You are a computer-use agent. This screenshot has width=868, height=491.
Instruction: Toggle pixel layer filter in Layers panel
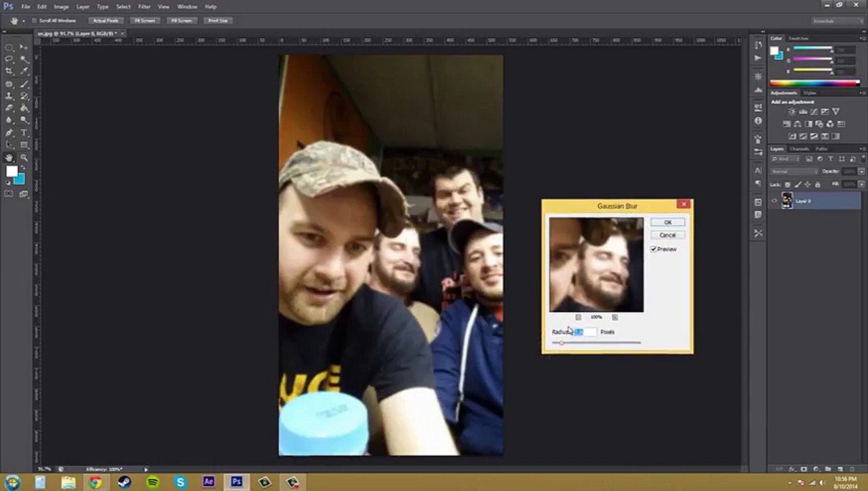[809, 159]
